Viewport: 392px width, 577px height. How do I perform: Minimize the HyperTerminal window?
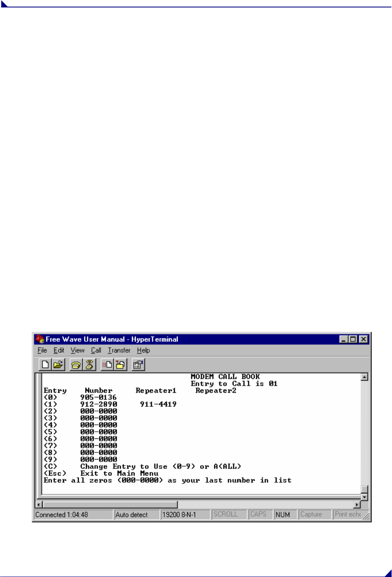pyautogui.click(x=344, y=339)
